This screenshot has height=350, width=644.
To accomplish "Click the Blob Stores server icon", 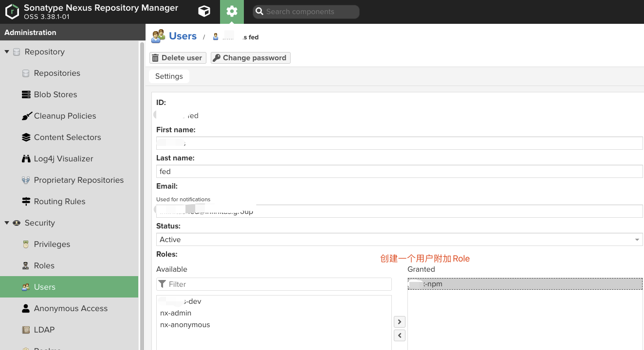I will [26, 95].
